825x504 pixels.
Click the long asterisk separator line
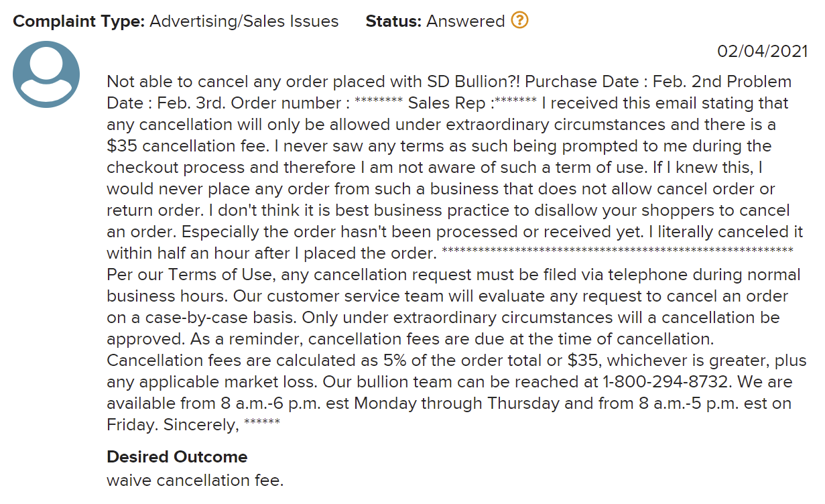pos(617,252)
